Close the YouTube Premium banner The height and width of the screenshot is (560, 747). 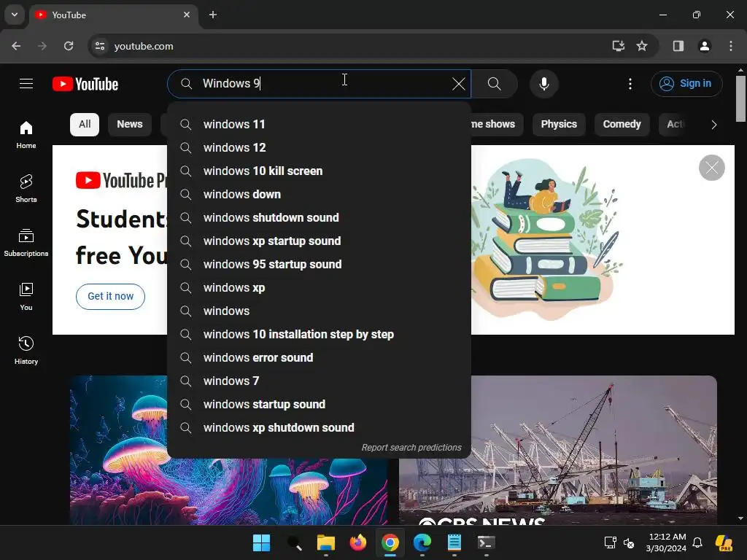pos(712,168)
